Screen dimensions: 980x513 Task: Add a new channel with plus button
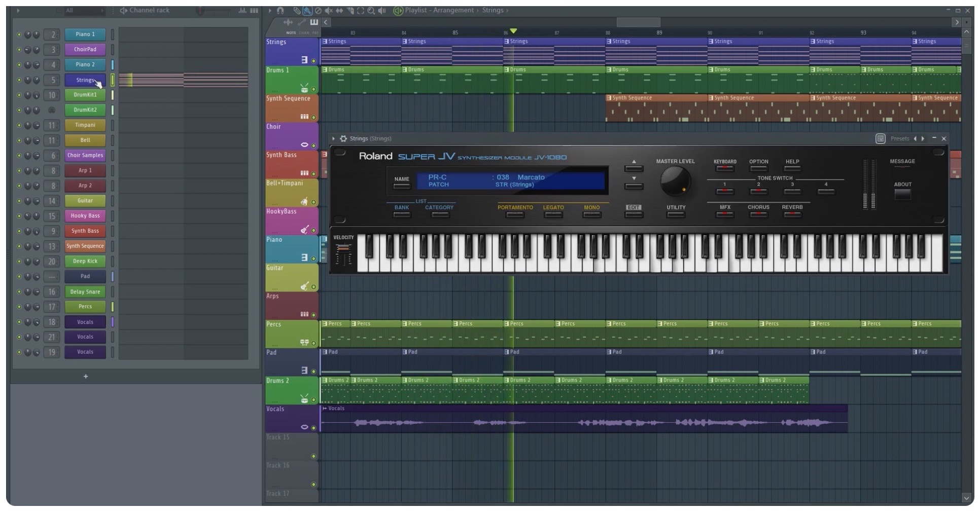click(x=86, y=376)
